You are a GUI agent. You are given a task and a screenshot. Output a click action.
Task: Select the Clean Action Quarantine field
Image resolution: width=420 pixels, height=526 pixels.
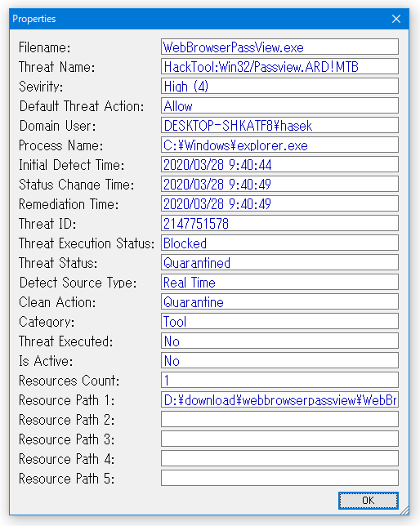click(x=279, y=301)
